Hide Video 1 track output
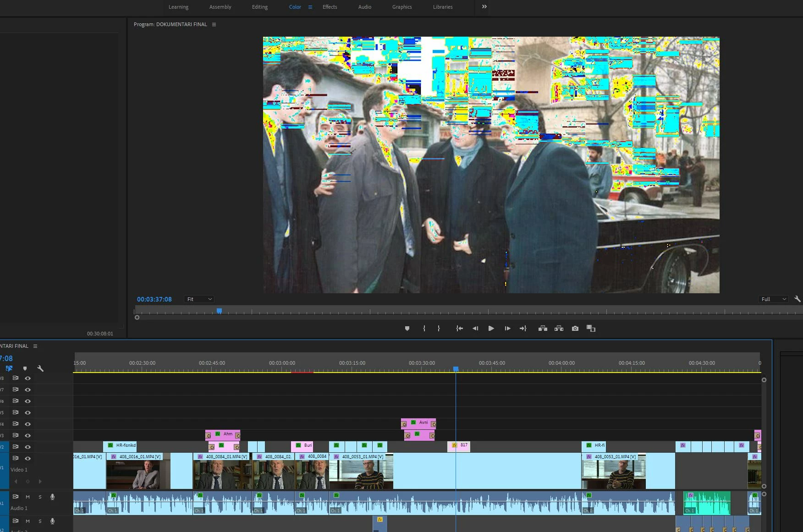 (x=27, y=459)
